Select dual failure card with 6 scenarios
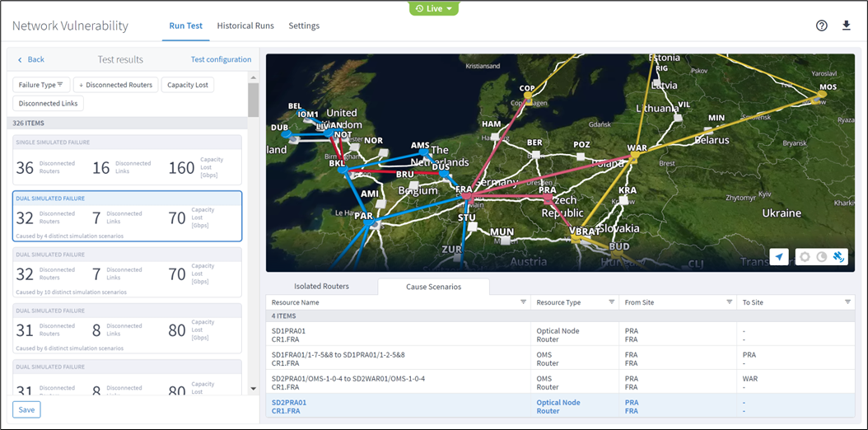 pyautogui.click(x=127, y=328)
